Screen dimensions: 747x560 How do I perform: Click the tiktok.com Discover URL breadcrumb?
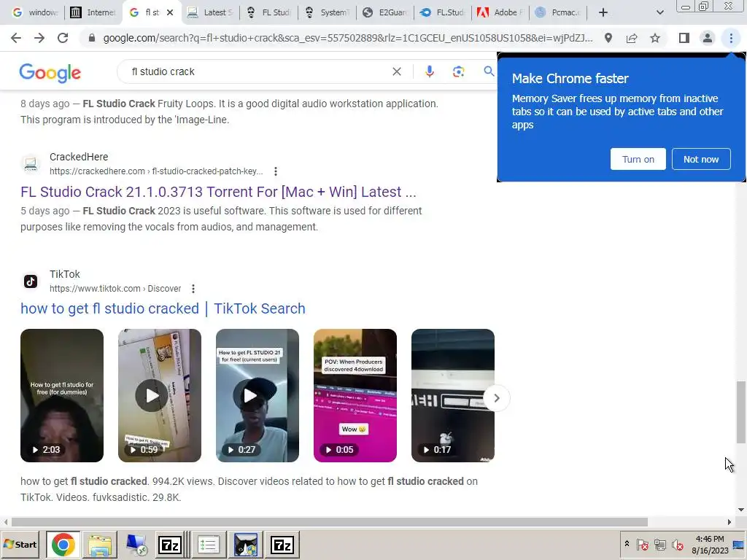(115, 289)
